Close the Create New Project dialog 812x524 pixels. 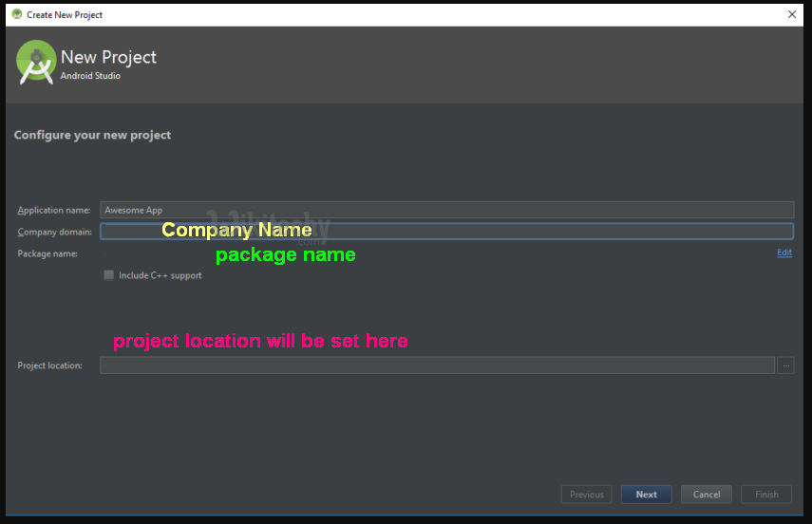pos(792,14)
